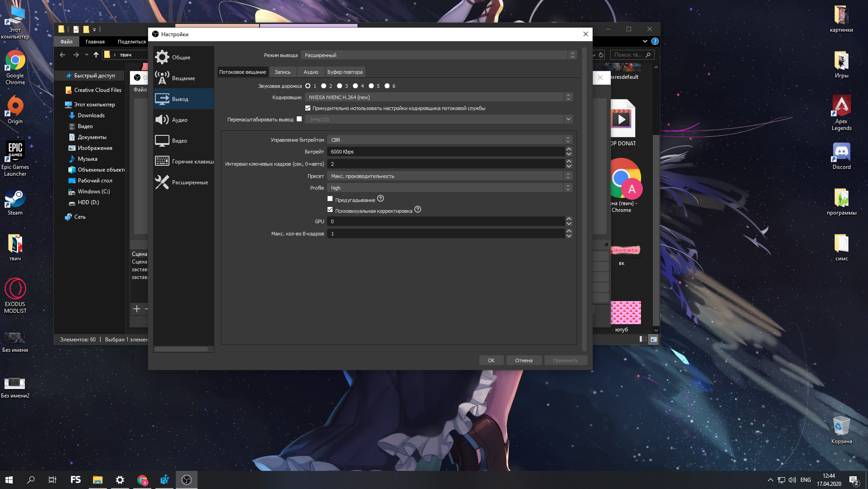Image resolution: width=868 pixels, height=489 pixels.
Task: Open the Origin desktop shortcut
Action: point(15,110)
